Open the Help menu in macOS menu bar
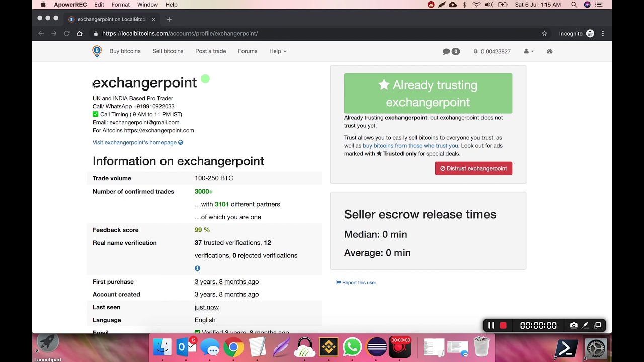 [x=171, y=5]
